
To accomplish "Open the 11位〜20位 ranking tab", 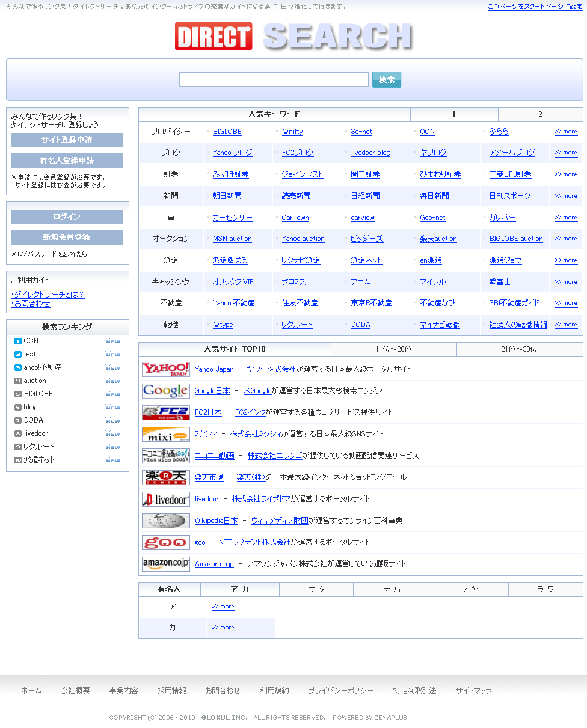I will pyautogui.click(x=393, y=349).
